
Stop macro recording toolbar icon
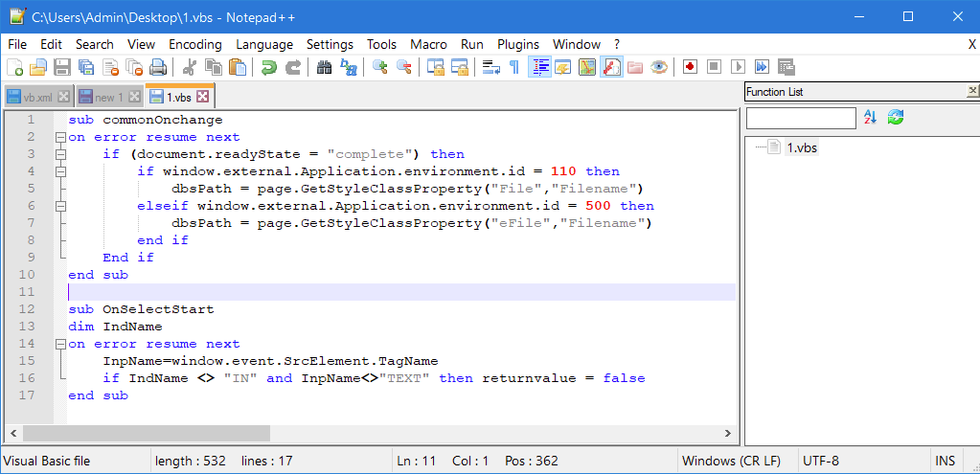click(x=715, y=67)
